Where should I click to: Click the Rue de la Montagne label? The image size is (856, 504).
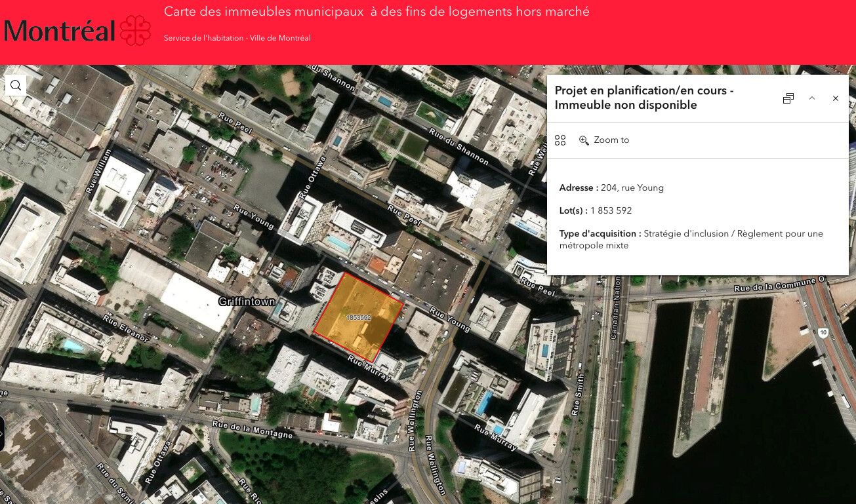tap(253, 430)
